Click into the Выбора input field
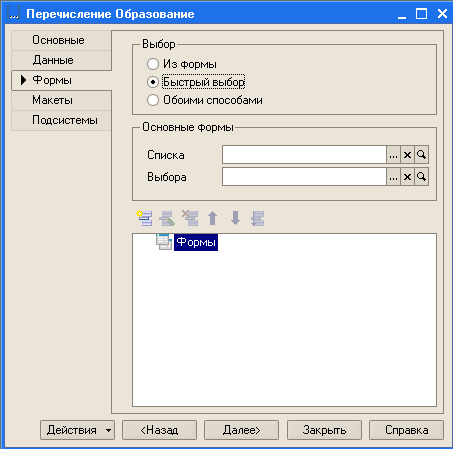The height and width of the screenshot is (449, 453). [x=304, y=177]
